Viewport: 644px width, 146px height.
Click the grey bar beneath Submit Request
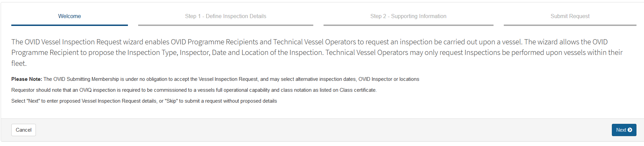(570, 25)
